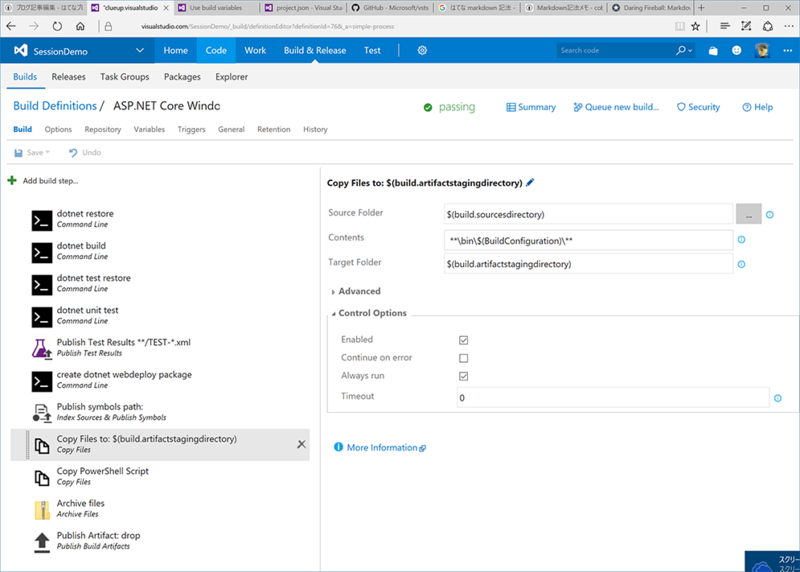Screen dimensions: 800x572
Task: Focus the Search code box
Action: [615, 51]
